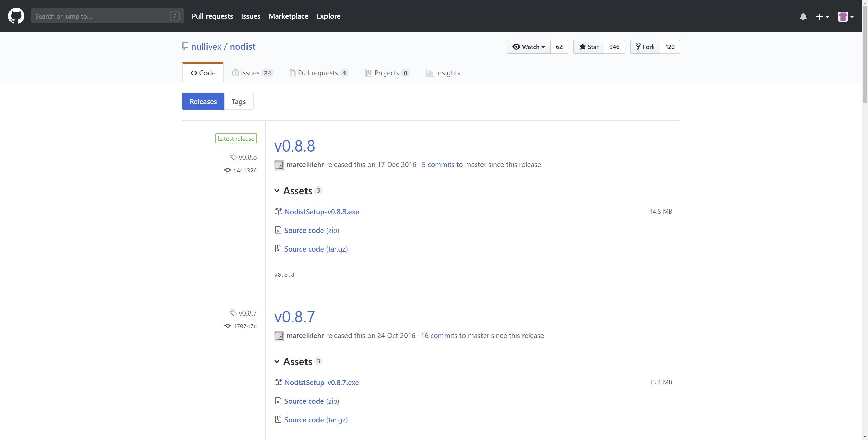Switch to the repository Pull requests tab

tap(319, 73)
